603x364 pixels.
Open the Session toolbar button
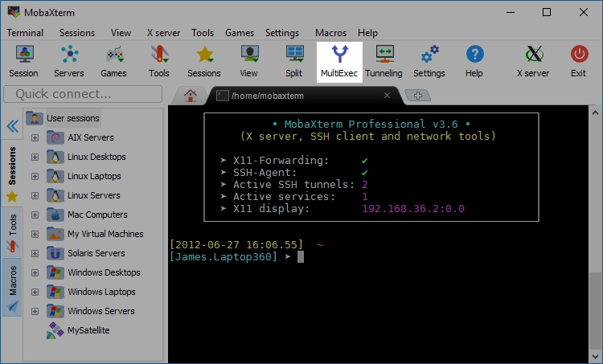click(x=24, y=62)
